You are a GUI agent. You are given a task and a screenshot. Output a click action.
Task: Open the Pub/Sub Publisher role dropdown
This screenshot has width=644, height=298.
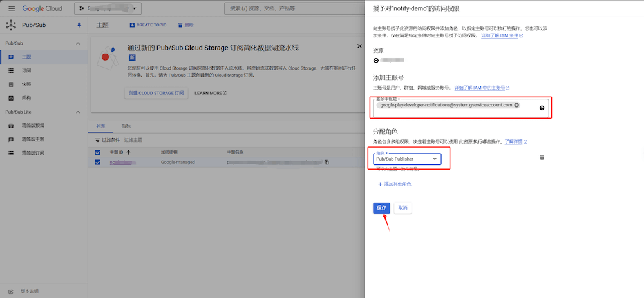click(x=407, y=159)
